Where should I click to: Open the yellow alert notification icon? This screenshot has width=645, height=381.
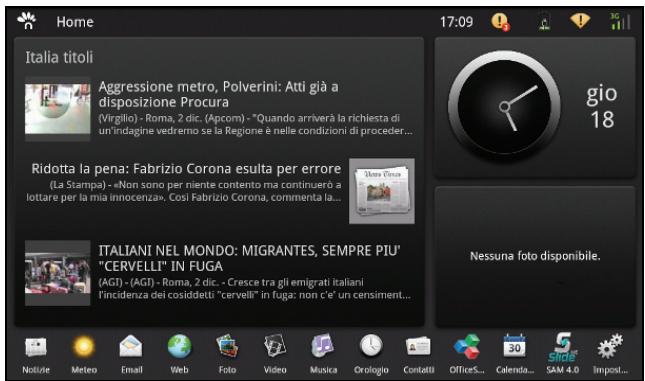click(x=500, y=21)
